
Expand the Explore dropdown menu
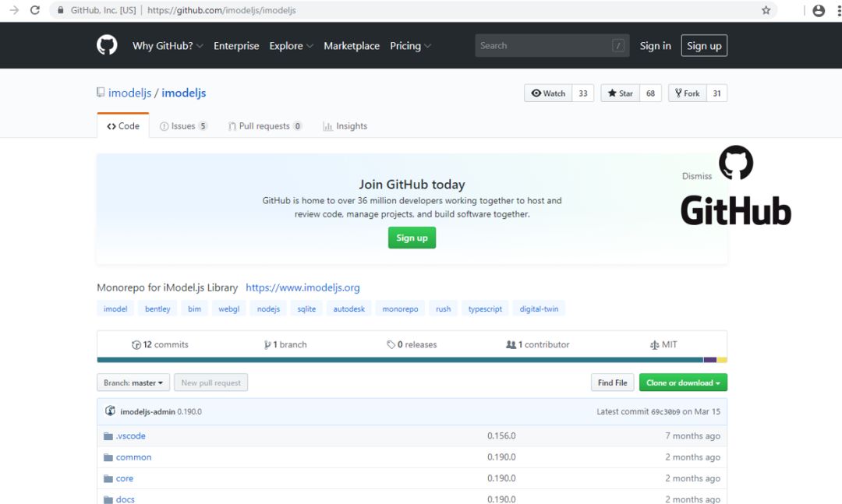pyautogui.click(x=291, y=46)
